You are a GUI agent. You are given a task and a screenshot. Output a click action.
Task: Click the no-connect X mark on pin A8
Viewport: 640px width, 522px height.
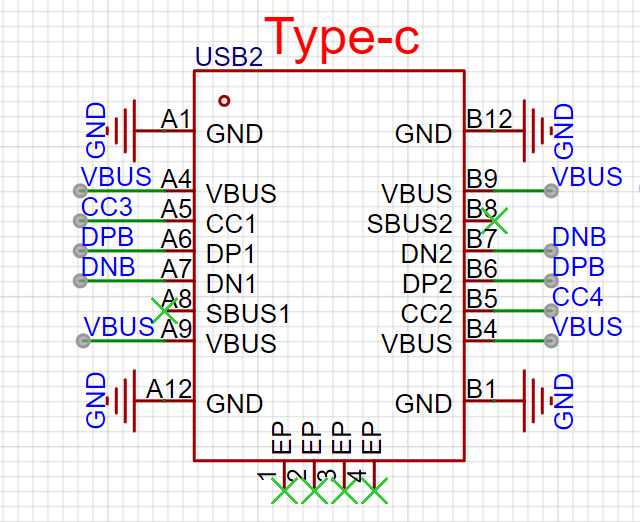tap(164, 311)
